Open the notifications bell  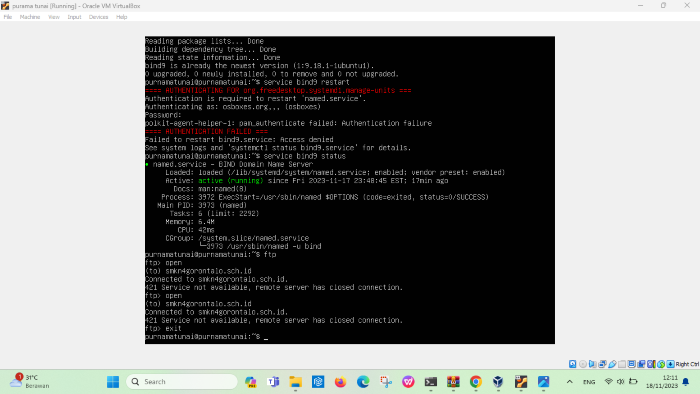click(686, 382)
